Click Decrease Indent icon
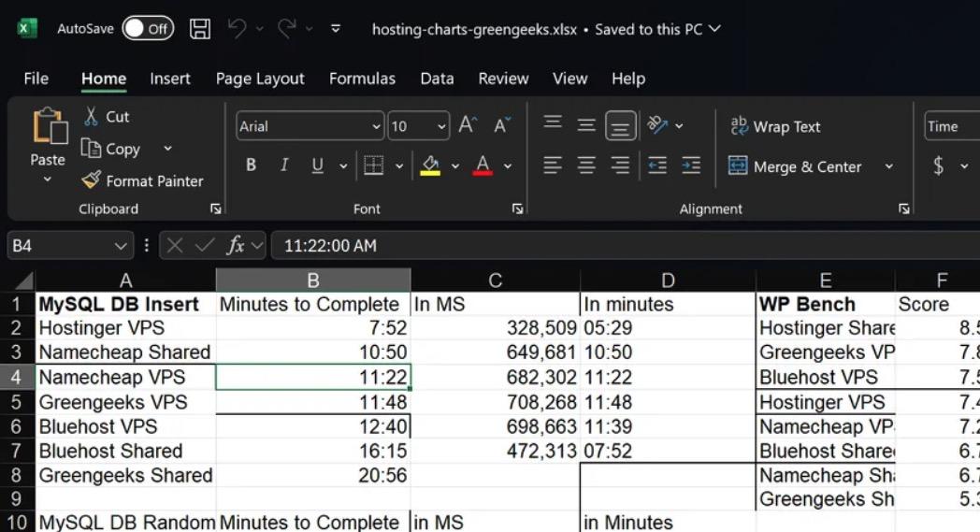Screen dimensions: 980x532 (657, 165)
